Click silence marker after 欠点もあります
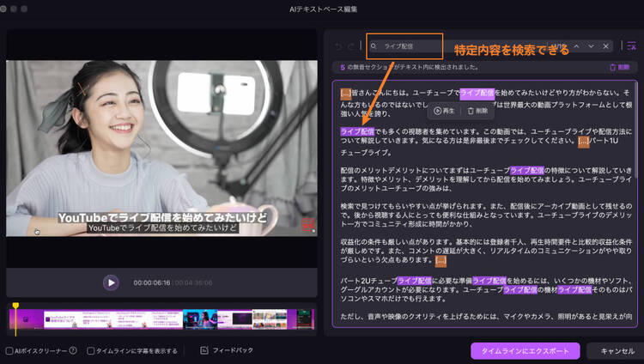 point(440,260)
